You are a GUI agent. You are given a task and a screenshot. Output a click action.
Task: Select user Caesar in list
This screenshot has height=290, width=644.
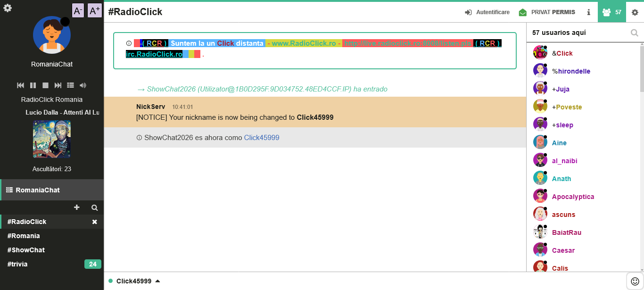tap(563, 250)
